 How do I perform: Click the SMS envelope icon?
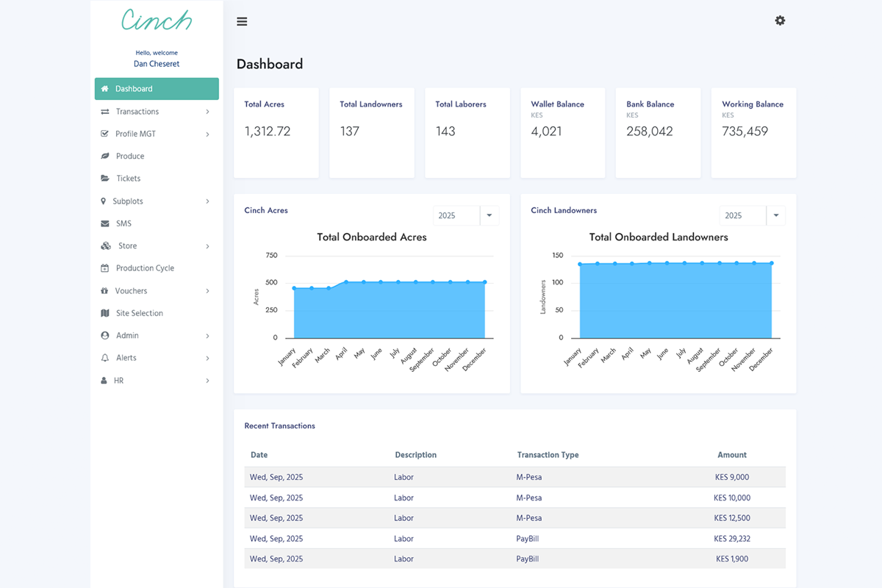click(x=104, y=223)
